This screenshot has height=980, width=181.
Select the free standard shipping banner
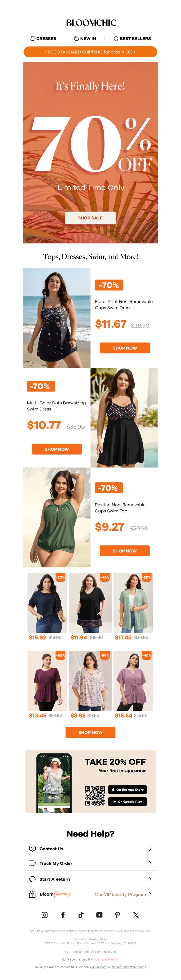[90, 52]
